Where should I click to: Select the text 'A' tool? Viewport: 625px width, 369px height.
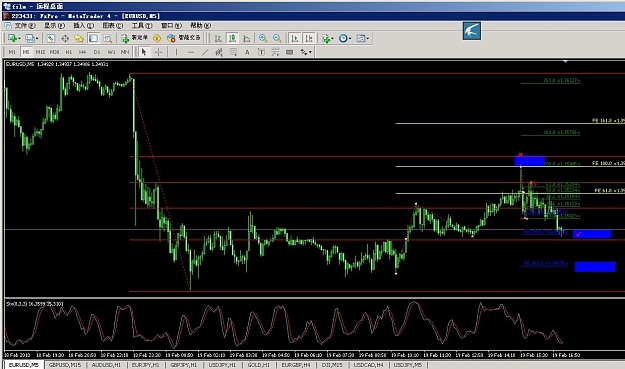coord(247,52)
